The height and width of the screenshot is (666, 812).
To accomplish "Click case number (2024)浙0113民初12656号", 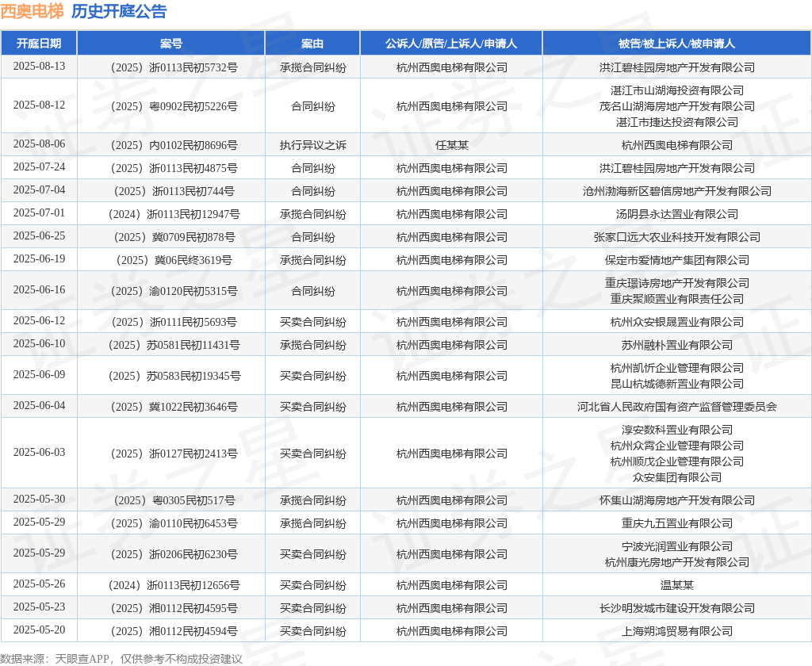I will point(174,585).
